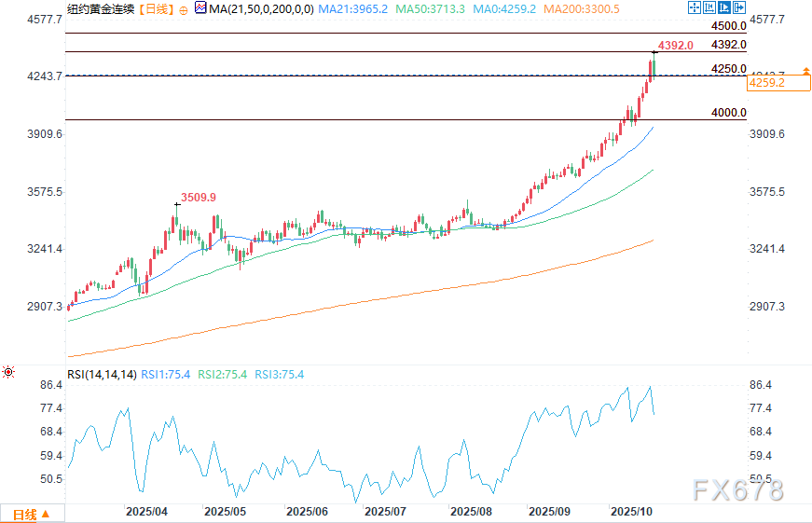812x523 pixels.
Task: Select the 日线 tab at bottom left
Action: 22,514
